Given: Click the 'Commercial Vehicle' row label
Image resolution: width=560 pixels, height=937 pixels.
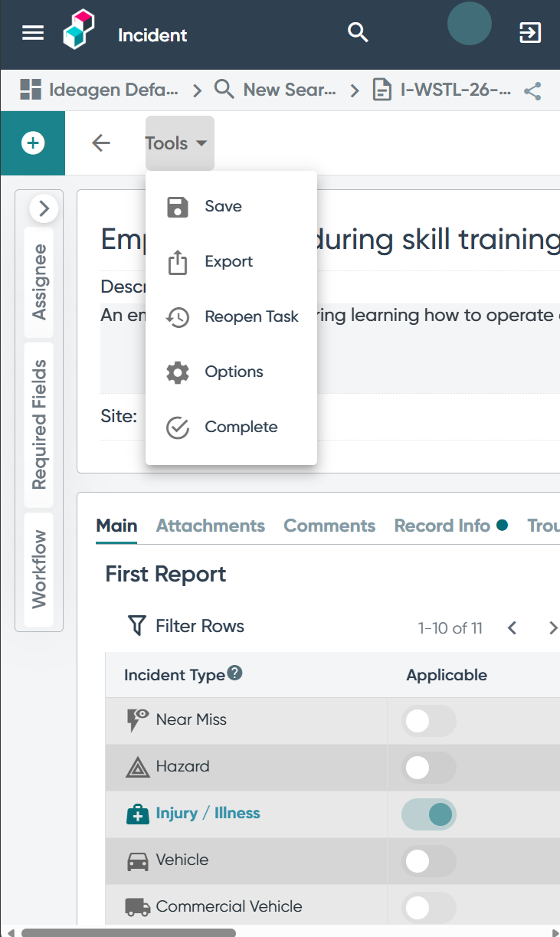Looking at the screenshot, I should pyautogui.click(x=229, y=906).
